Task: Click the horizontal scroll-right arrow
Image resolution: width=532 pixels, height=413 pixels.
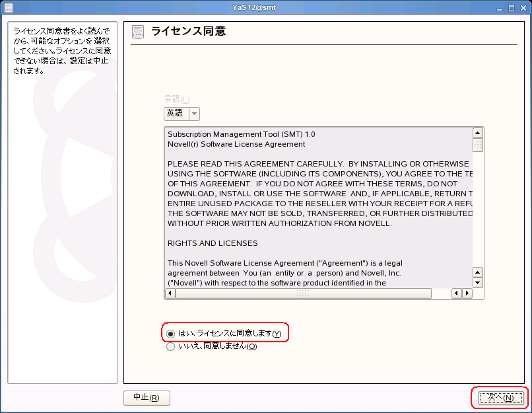Action: [x=467, y=293]
